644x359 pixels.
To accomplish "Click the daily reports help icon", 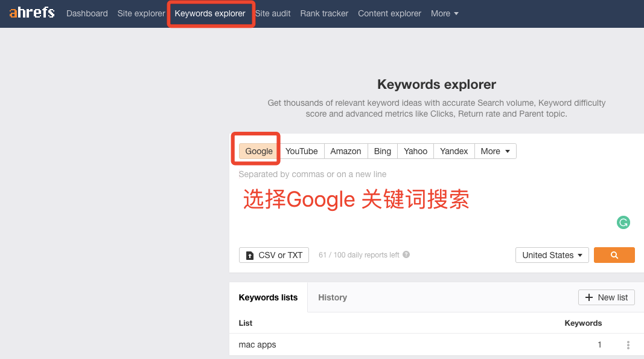I will 406,254.
